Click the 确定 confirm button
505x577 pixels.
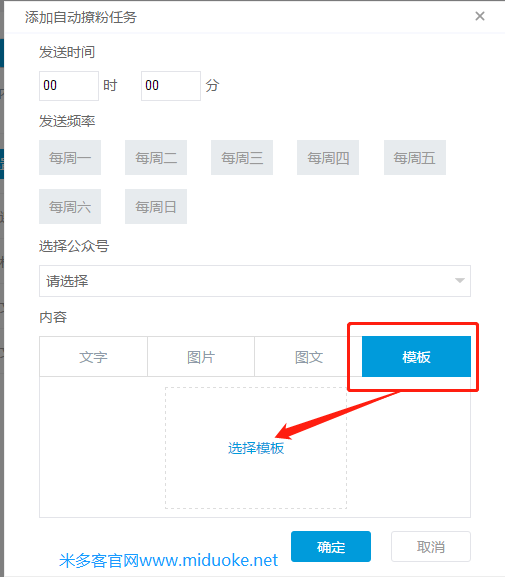[331, 546]
